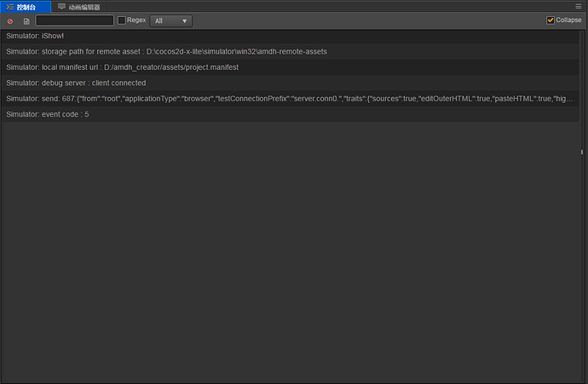588x384 pixels.
Task: Enable the Regex checkbox
Action: pyautogui.click(x=122, y=20)
